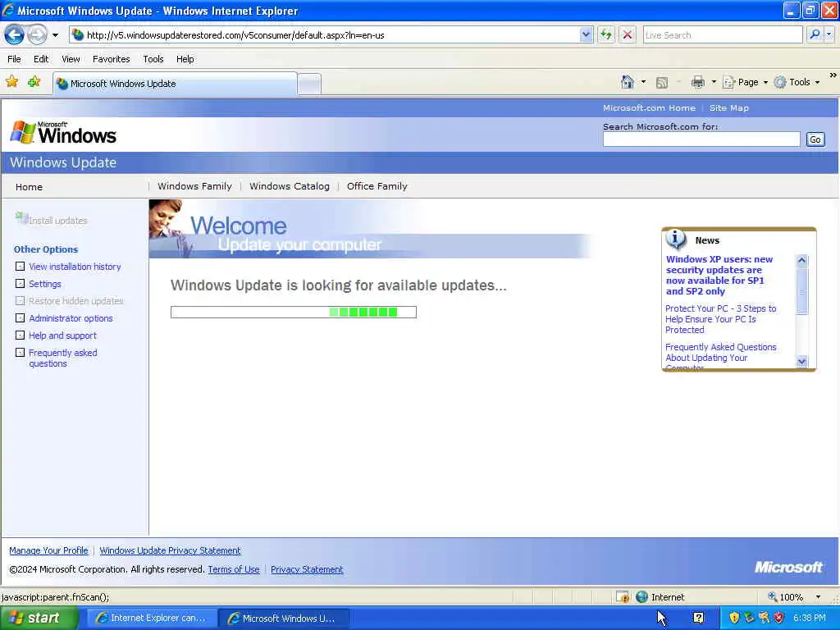Screen dimensions: 840x630
Task: Open Favorites Center star icon
Action: (x=11, y=82)
